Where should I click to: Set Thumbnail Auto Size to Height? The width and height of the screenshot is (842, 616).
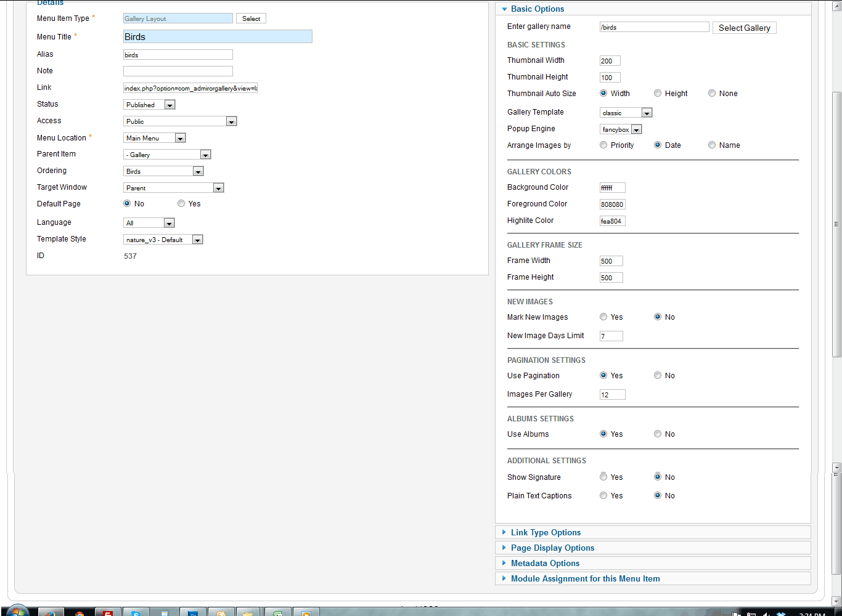click(658, 93)
